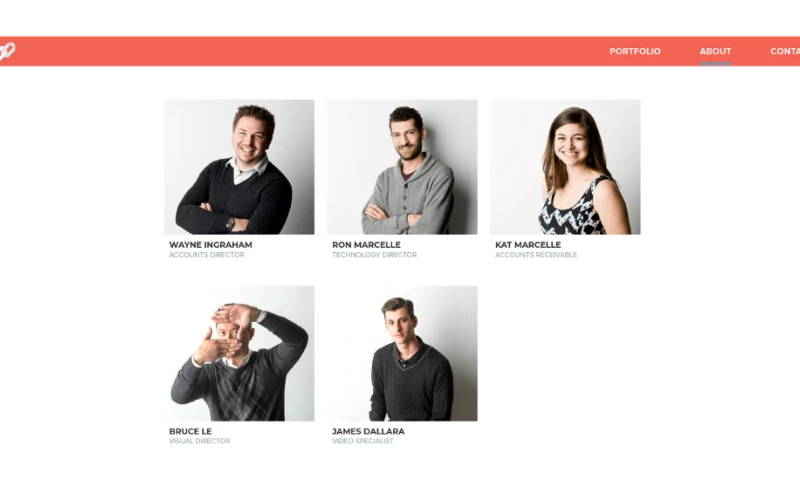The height and width of the screenshot is (480, 800).
Task: Open the Portfolio menu item
Action: [635, 51]
